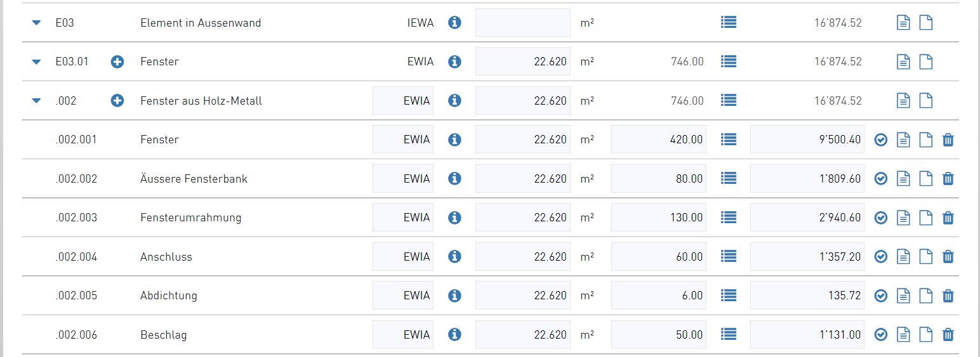Image resolution: width=980 pixels, height=357 pixels.
Task: Add item under E03.01 Fenster
Action: (x=117, y=62)
